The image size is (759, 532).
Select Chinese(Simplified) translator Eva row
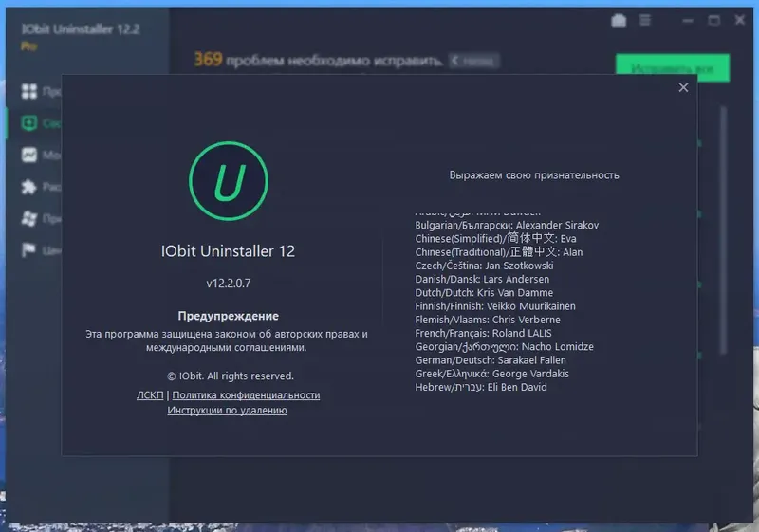(x=495, y=238)
